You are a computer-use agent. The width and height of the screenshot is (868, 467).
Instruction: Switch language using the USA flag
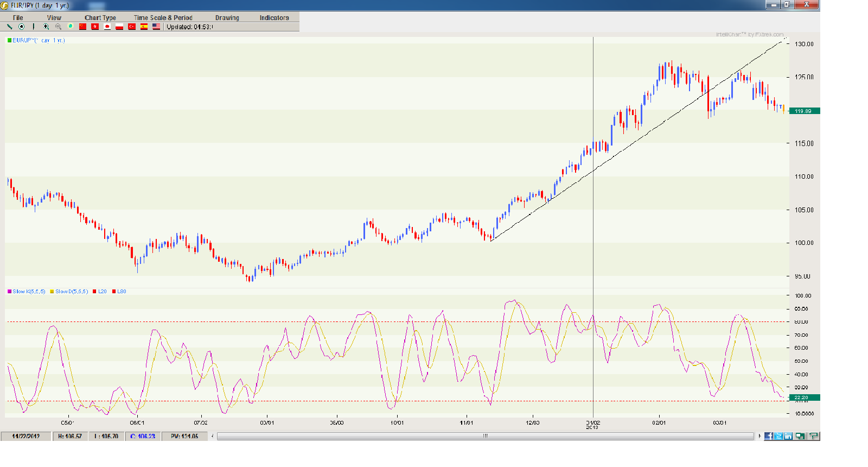click(156, 27)
